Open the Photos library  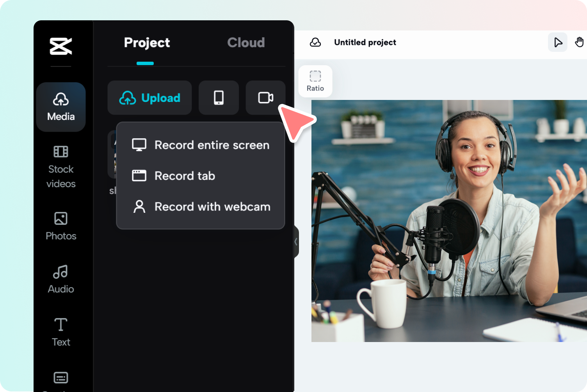coord(61,226)
